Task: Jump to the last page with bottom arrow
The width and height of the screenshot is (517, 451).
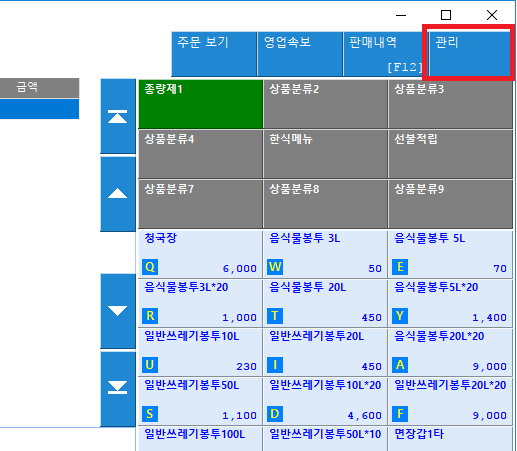Action: pos(118,389)
